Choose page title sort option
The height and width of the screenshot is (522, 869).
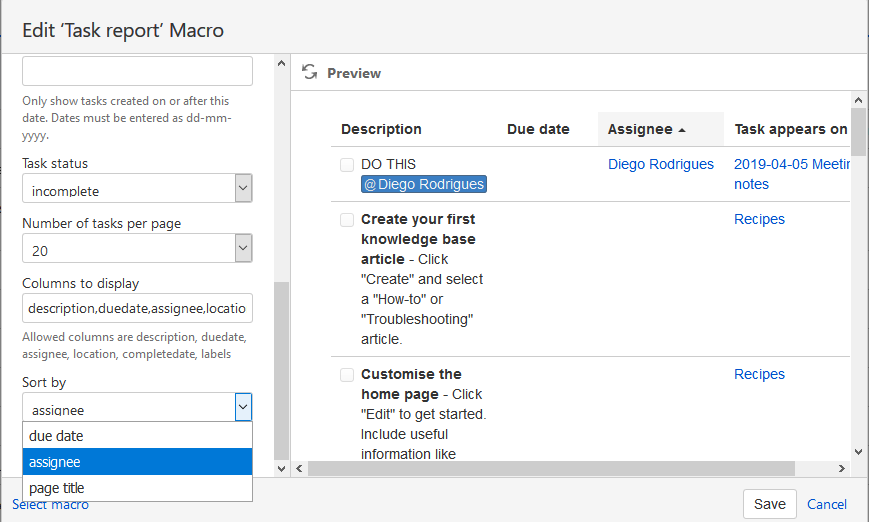point(137,488)
